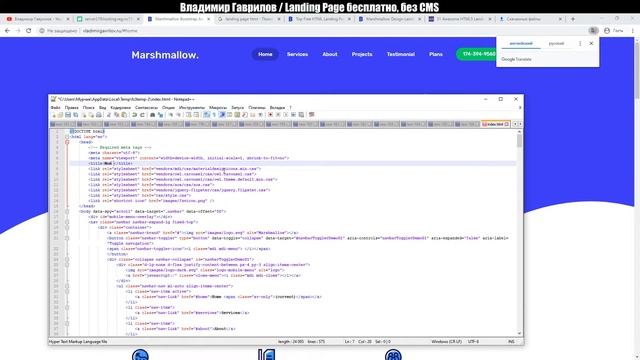Toggle the indent guide toolbar button
Screen dimensions: 640x360
click(222, 115)
